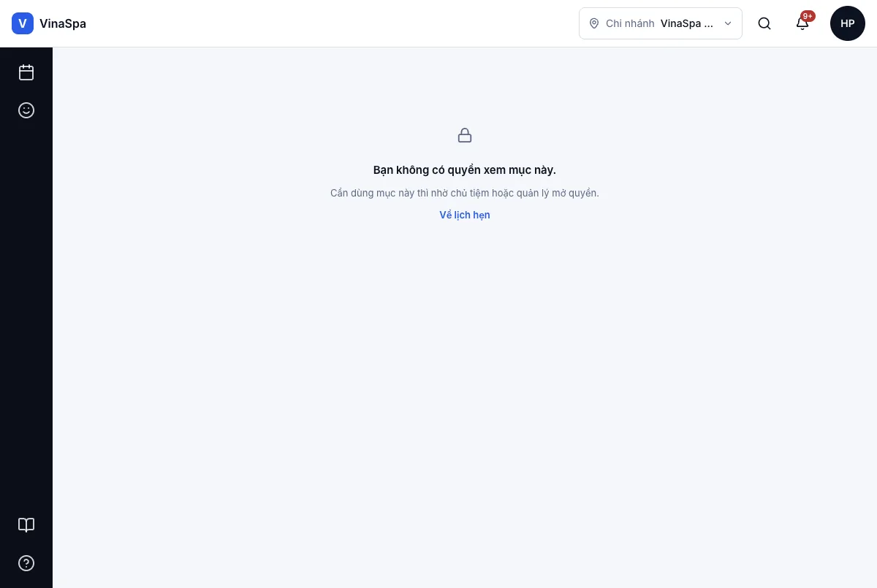Click the red 9+ notification badge

pos(808,16)
